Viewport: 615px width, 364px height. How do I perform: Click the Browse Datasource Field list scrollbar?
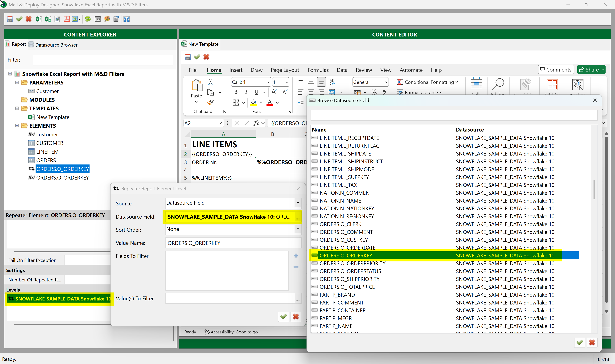pos(594,190)
